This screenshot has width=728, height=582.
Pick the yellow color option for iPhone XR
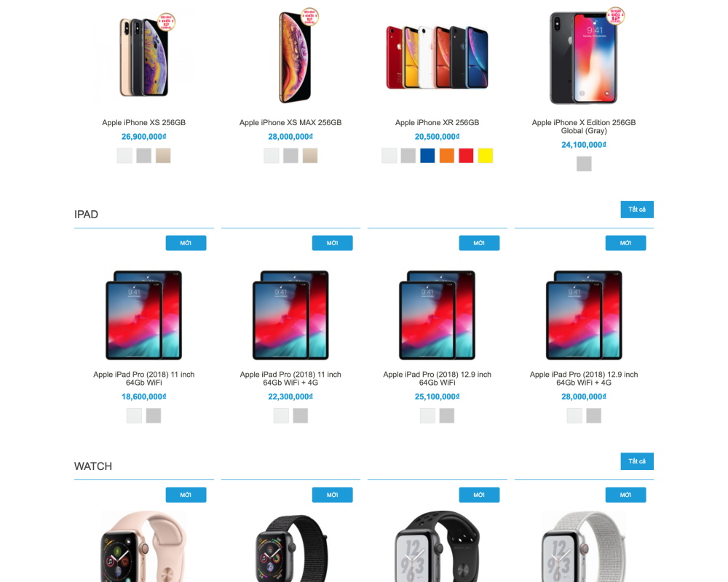[485, 156]
